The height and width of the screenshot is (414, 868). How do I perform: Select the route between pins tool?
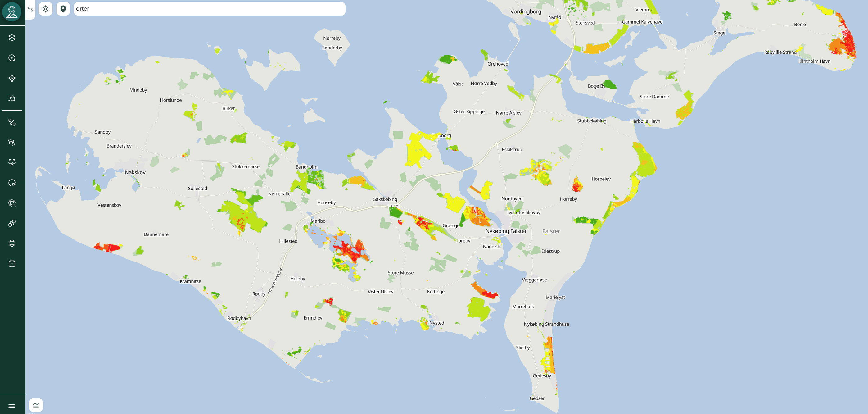pyautogui.click(x=12, y=122)
